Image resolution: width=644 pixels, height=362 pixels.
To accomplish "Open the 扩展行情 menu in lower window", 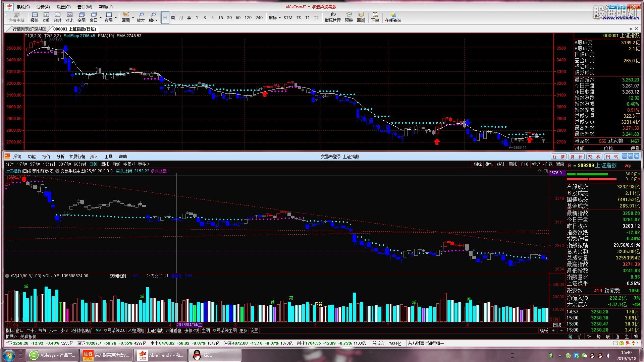I will click(x=77, y=157).
